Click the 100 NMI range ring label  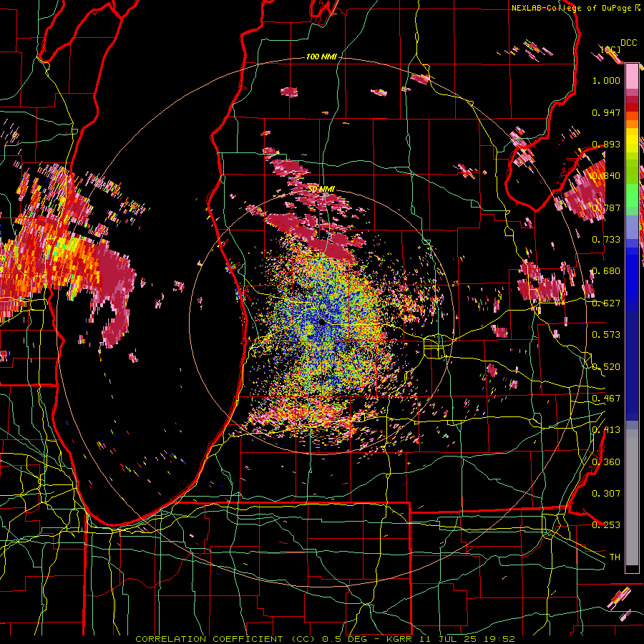click(321, 57)
